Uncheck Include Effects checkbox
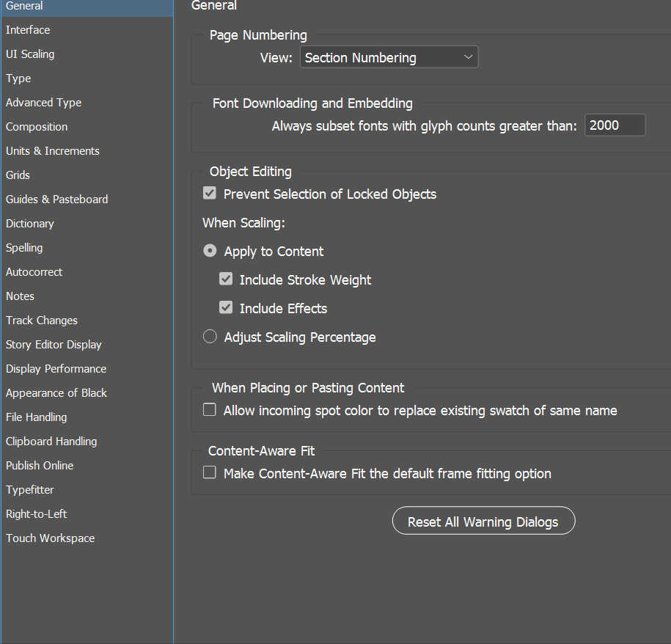 (x=226, y=308)
